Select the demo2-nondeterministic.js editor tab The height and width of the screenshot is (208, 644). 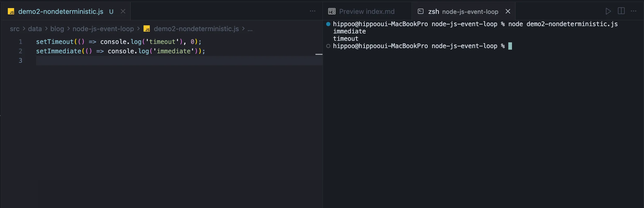[61, 11]
